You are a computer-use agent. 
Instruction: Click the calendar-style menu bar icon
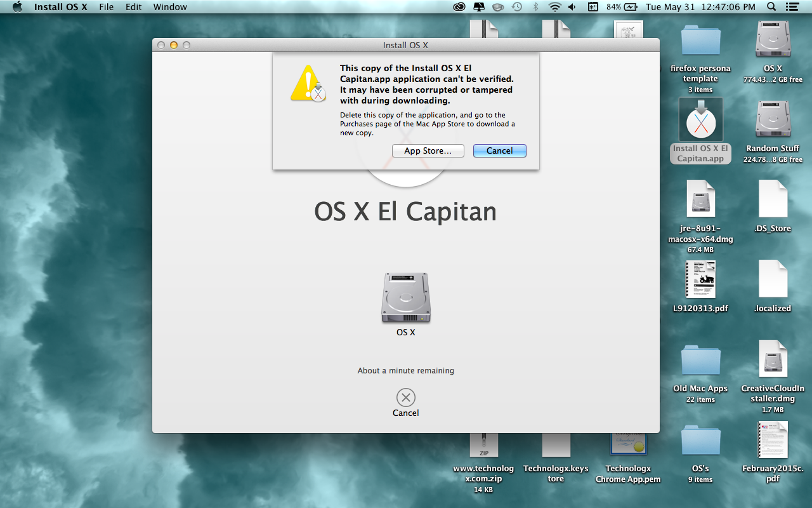click(x=593, y=7)
